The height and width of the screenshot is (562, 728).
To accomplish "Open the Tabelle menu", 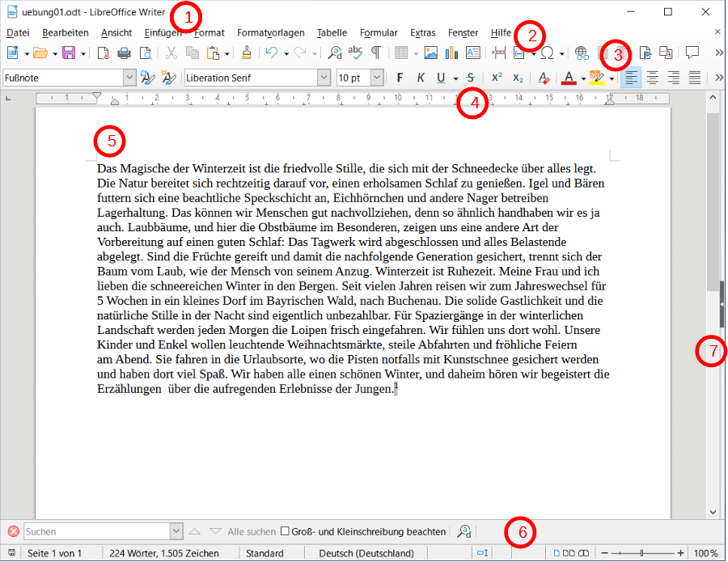I will (332, 33).
